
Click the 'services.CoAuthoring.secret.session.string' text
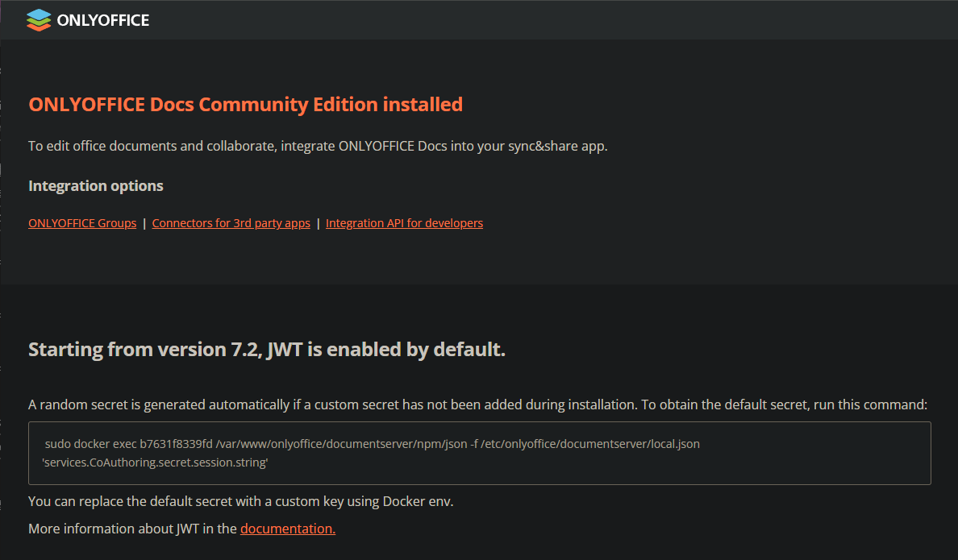click(x=155, y=463)
